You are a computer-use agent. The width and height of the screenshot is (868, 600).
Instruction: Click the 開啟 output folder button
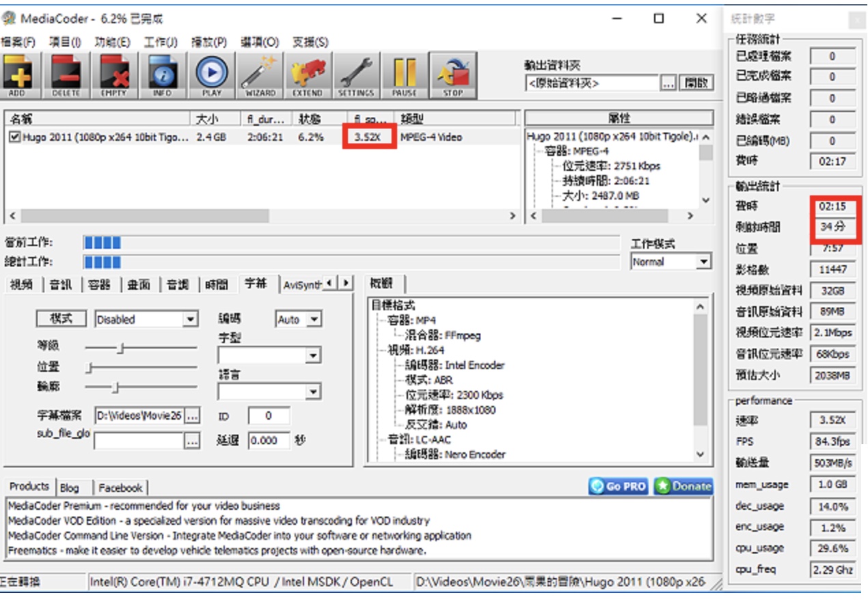click(x=696, y=83)
